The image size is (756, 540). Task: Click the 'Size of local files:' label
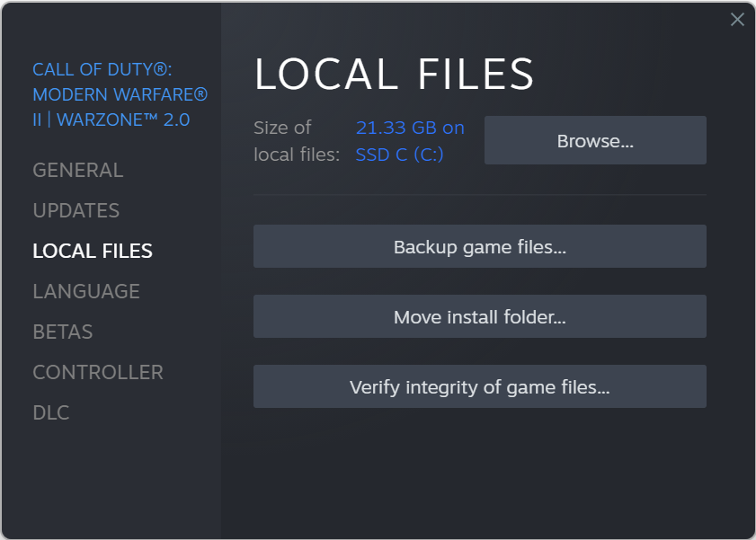pos(297,141)
